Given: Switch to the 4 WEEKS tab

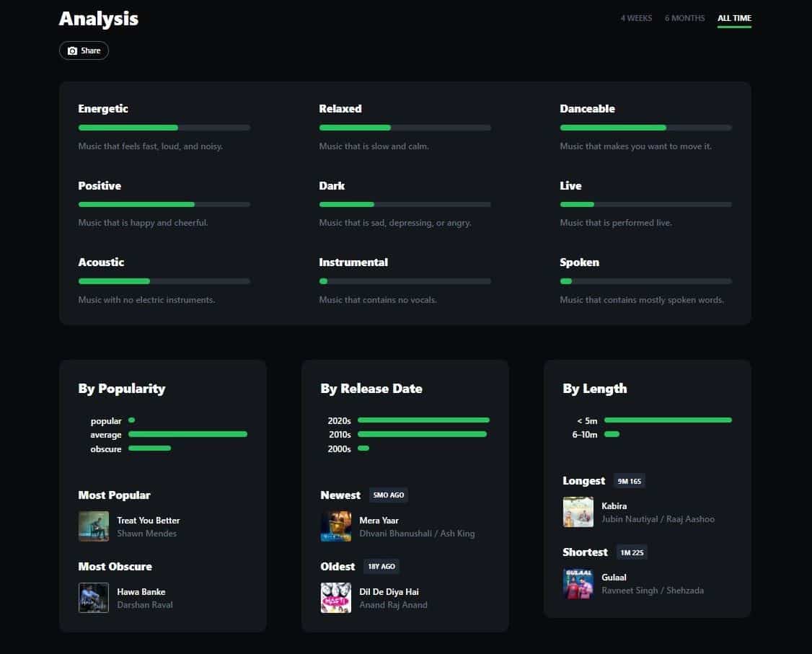Looking at the screenshot, I should click(636, 18).
